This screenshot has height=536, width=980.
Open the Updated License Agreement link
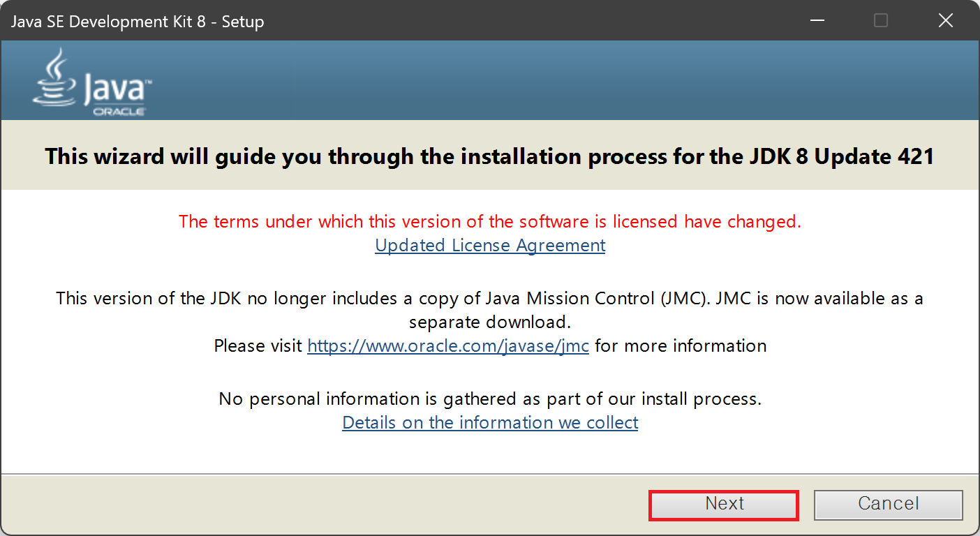pos(489,245)
